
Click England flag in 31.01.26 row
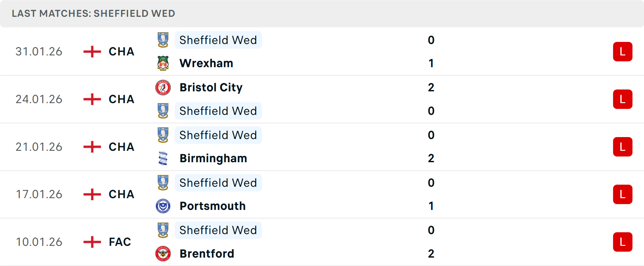point(92,52)
